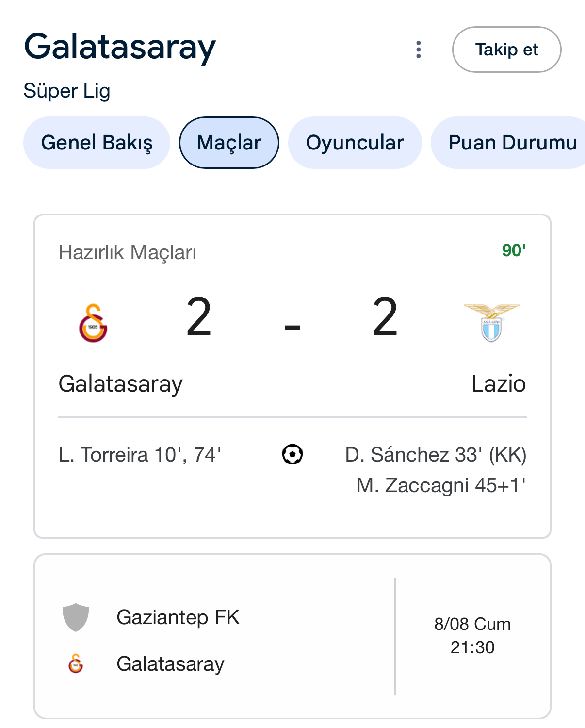Click the Lazio team name

pos(498,384)
